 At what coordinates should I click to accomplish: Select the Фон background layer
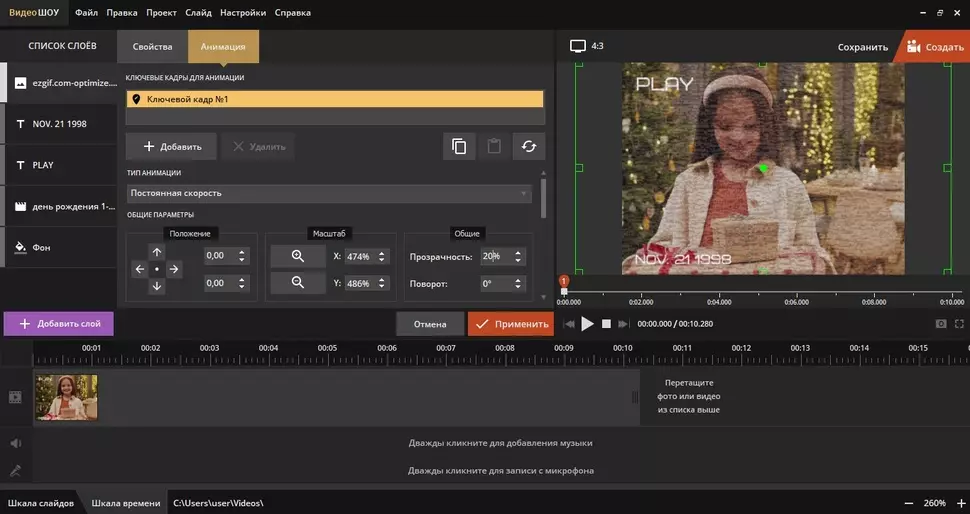[61, 247]
